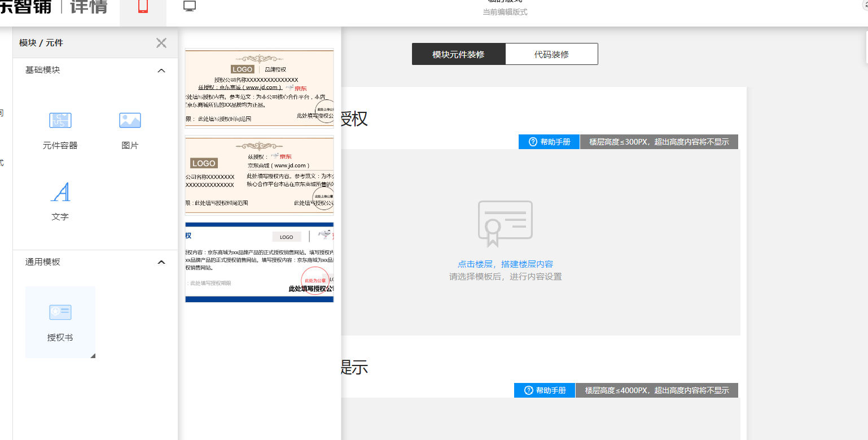Click 点击楼层，搭建楼层内容 link
The width and height of the screenshot is (868, 440).
click(505, 264)
